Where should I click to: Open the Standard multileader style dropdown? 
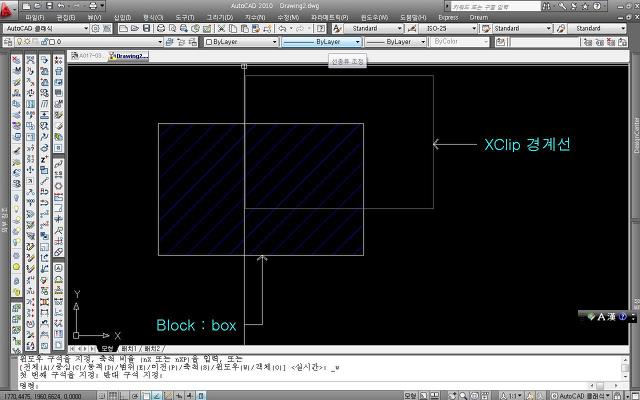[597, 28]
